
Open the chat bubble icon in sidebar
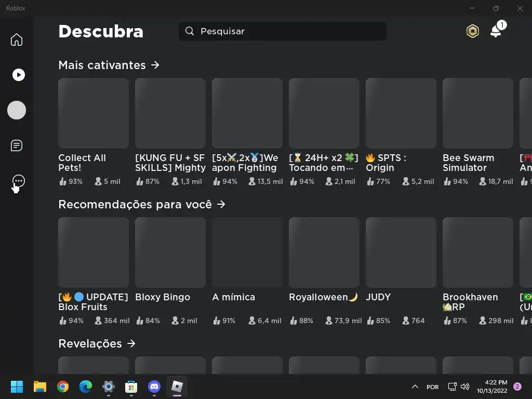pos(18,181)
